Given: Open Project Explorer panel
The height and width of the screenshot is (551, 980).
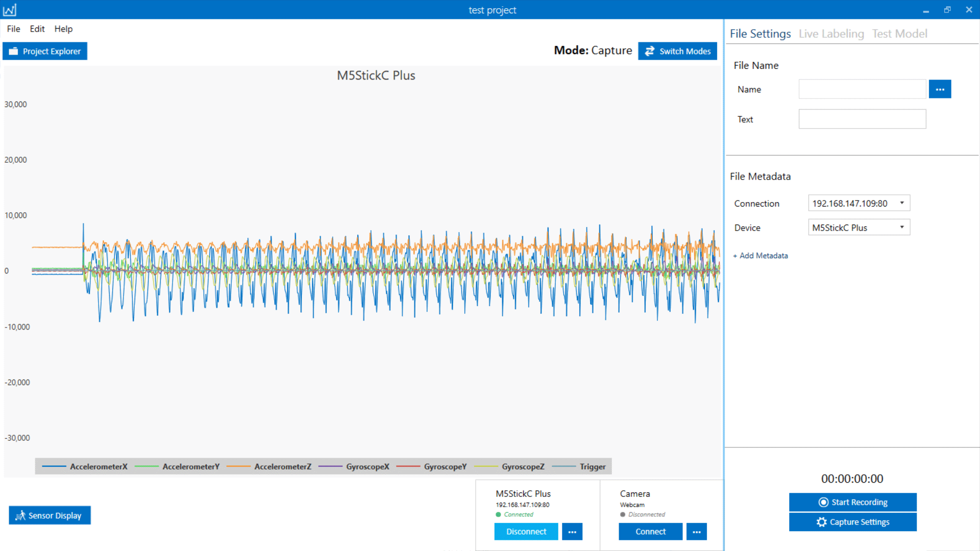Looking at the screenshot, I should click(44, 51).
